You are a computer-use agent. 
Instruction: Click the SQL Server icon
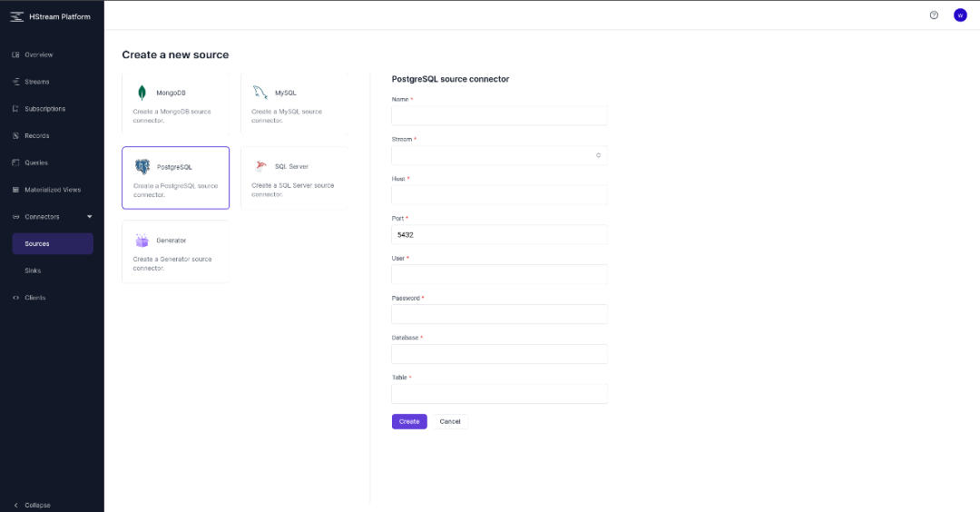(260, 166)
